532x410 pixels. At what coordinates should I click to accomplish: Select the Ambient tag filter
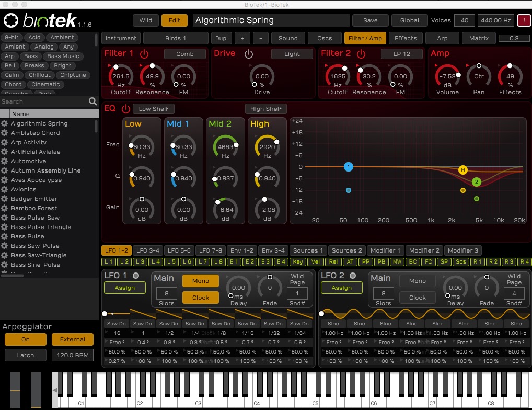point(62,37)
